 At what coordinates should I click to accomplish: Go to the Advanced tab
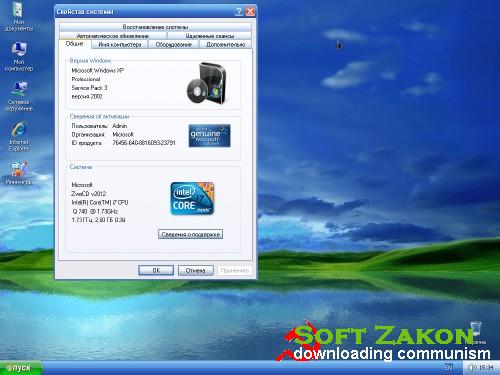225,44
